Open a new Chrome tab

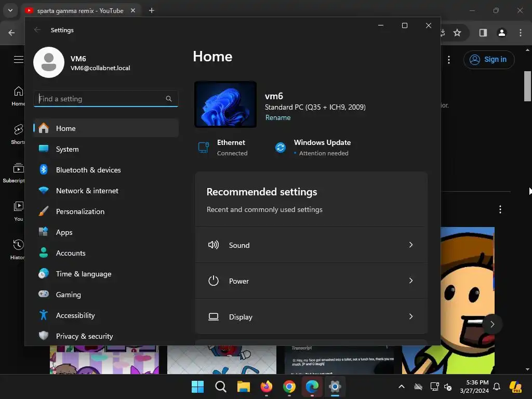click(x=152, y=10)
